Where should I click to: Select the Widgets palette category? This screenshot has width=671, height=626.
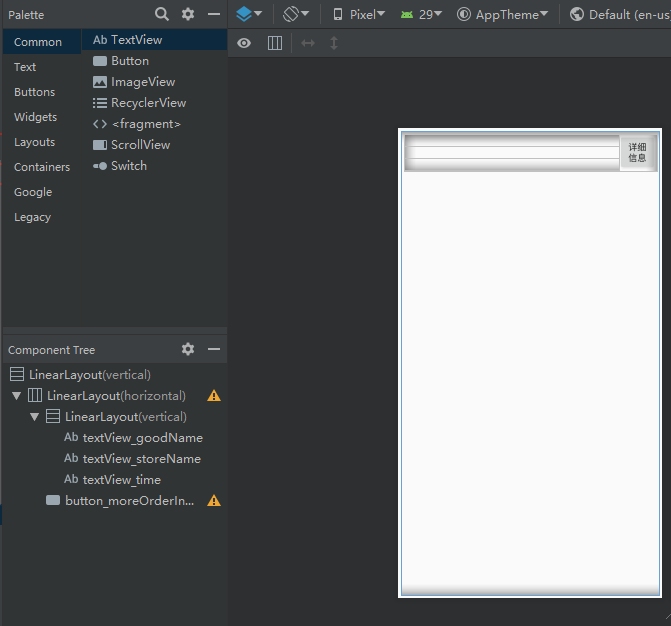tap(35, 117)
